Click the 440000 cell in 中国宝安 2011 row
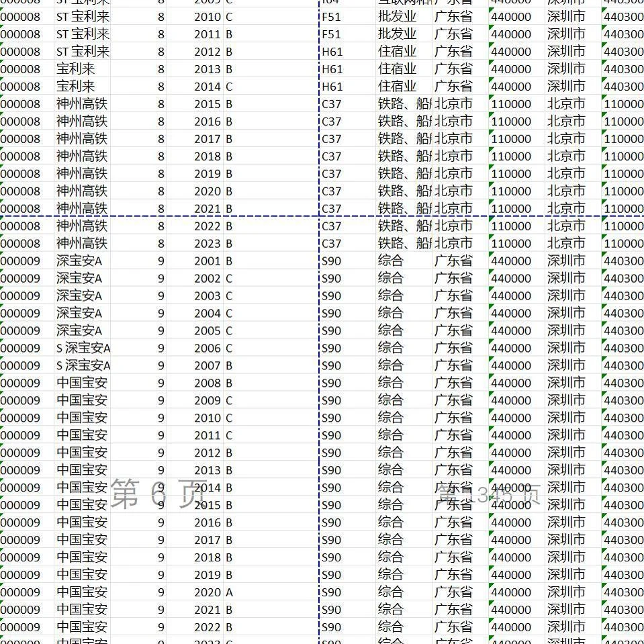 tap(516, 435)
